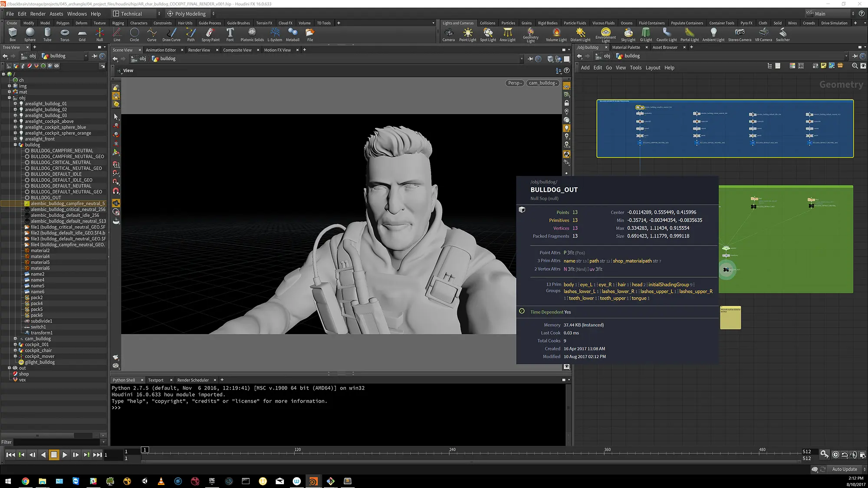
Task: Create a Box with the shelf tool
Action: 13,34
